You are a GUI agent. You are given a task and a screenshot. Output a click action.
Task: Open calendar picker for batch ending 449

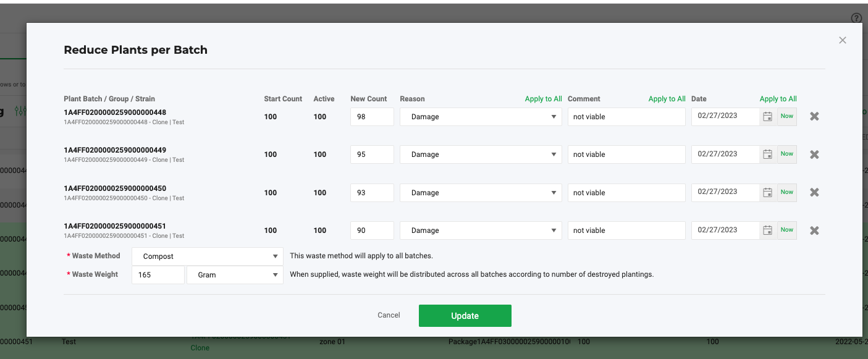[x=768, y=154]
